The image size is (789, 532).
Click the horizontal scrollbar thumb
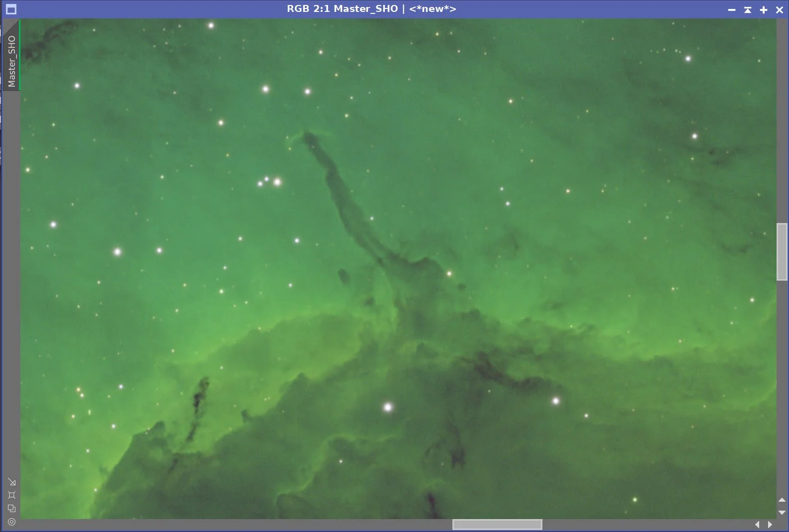tap(497, 525)
